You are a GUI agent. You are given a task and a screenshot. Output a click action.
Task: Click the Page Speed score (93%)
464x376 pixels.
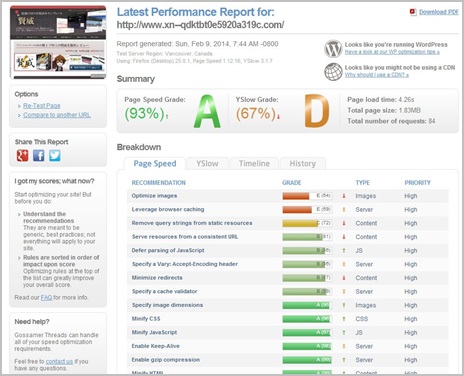(x=144, y=114)
